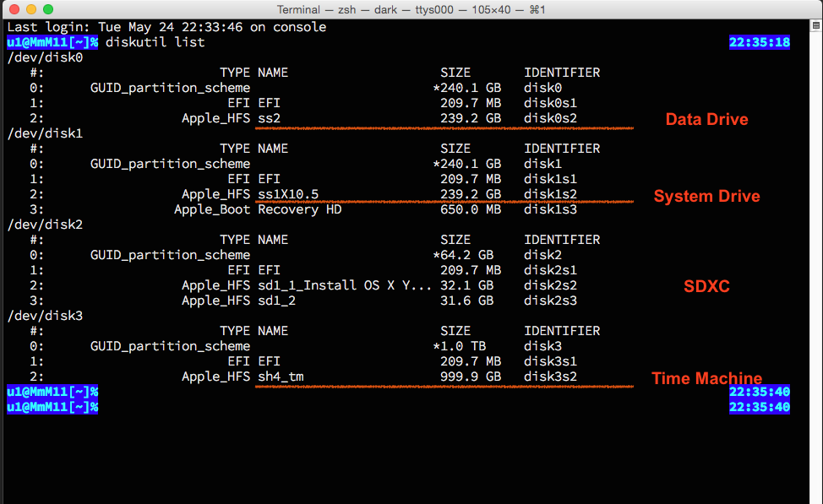Image resolution: width=823 pixels, height=504 pixels.
Task: Click the '650.0 MB' size value
Action: [471, 209]
